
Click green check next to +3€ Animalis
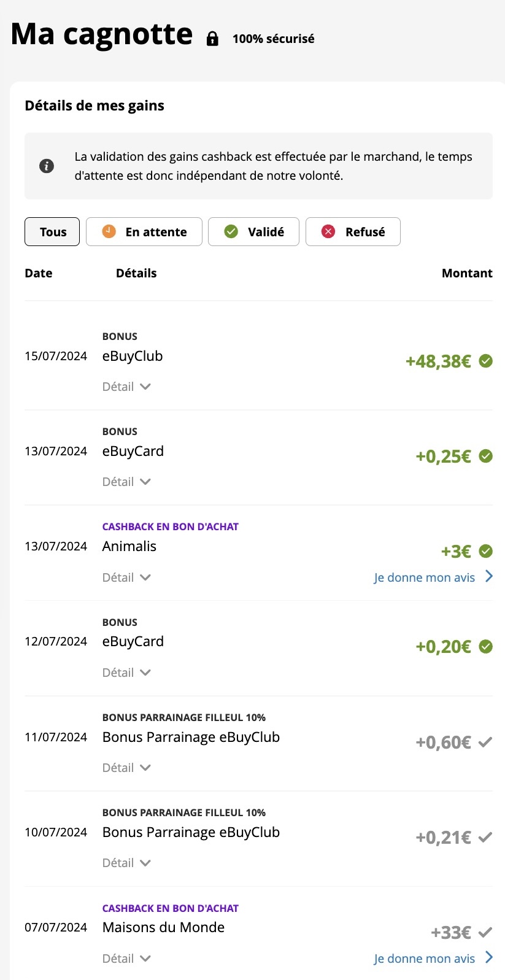click(x=485, y=551)
